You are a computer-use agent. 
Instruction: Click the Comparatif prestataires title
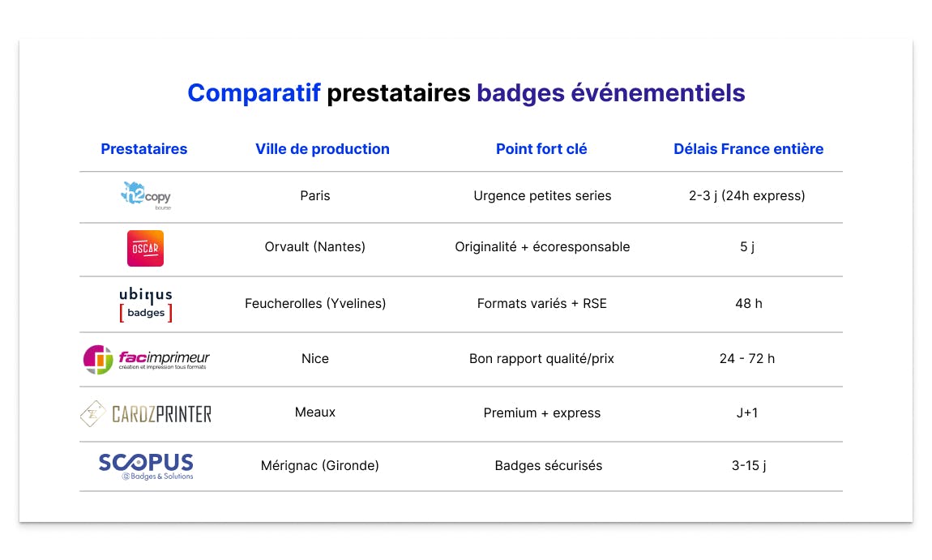click(x=466, y=93)
